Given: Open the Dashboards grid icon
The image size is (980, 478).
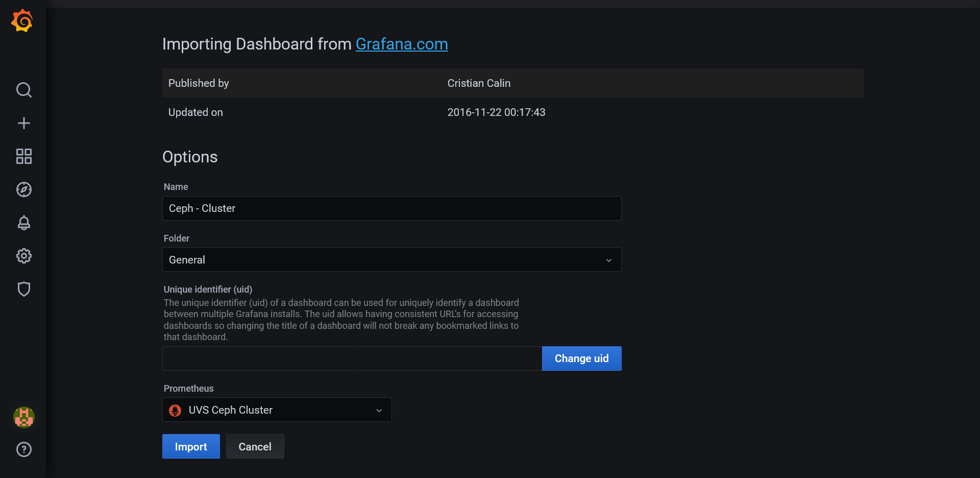Looking at the screenshot, I should click(24, 156).
